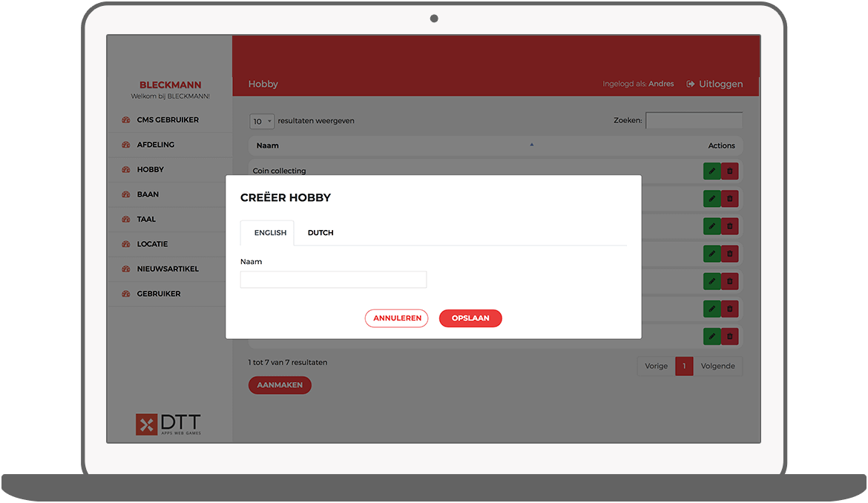Image resolution: width=868 pixels, height=503 pixels.
Task: Focus the Naam input field in dialog
Action: coord(333,280)
